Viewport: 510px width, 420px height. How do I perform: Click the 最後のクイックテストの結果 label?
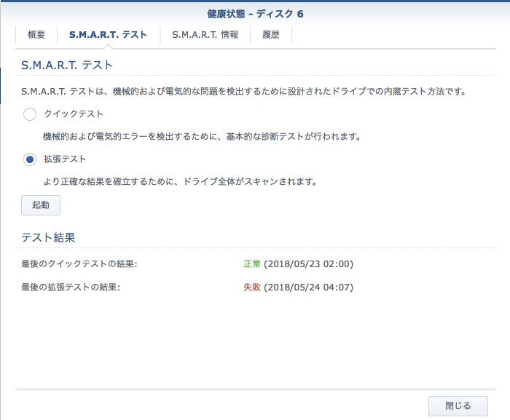[x=79, y=264]
